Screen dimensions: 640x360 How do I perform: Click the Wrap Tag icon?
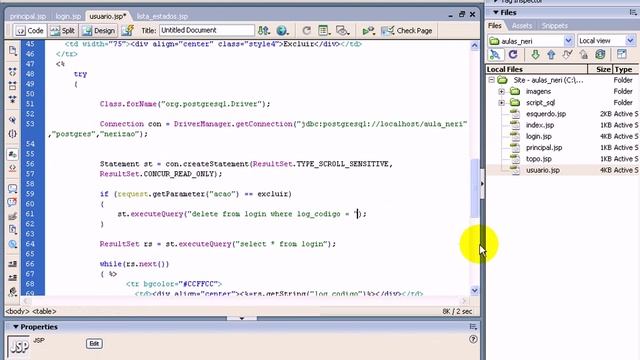(13, 216)
